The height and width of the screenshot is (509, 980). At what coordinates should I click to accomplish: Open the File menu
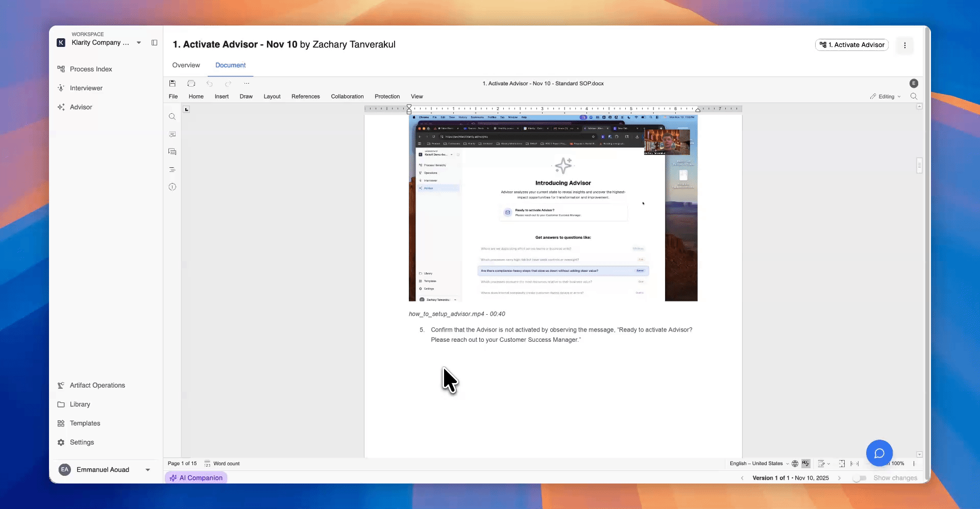173,96
